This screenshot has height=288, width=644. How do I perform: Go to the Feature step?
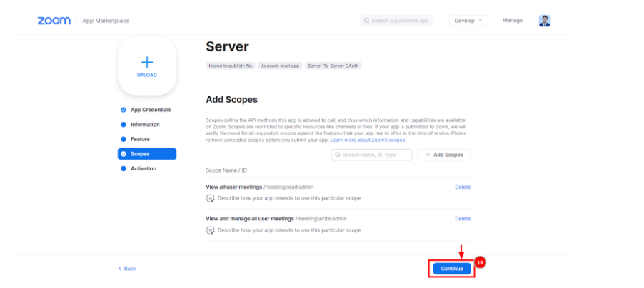coord(140,139)
